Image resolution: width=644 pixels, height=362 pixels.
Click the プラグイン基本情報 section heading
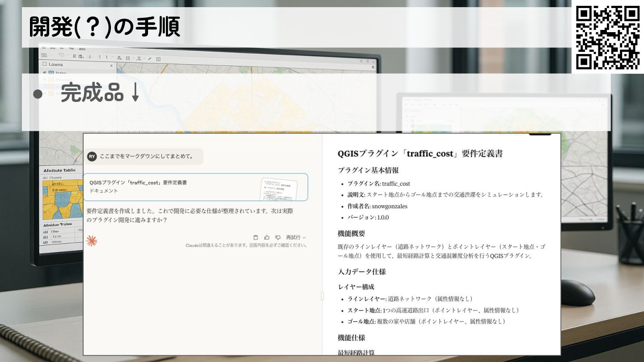(x=368, y=170)
